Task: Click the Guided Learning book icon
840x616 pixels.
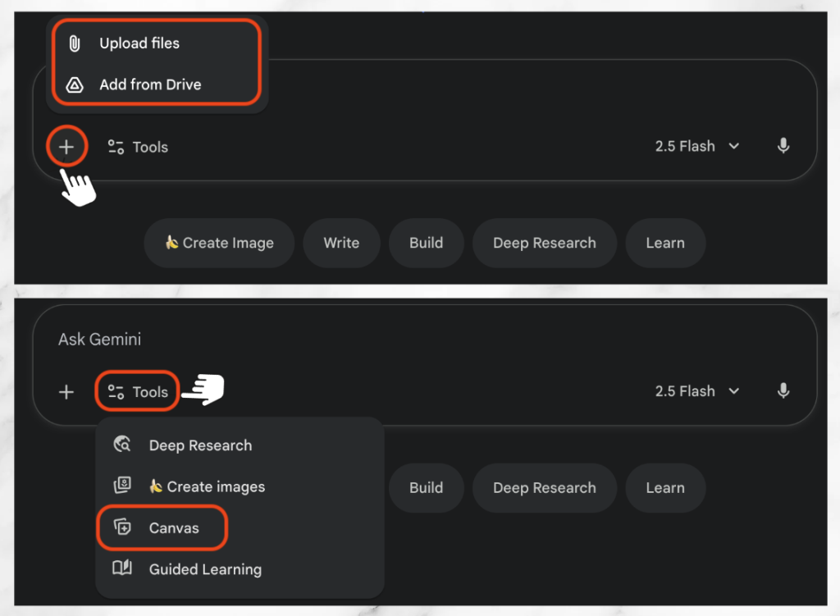Action: pos(122,569)
